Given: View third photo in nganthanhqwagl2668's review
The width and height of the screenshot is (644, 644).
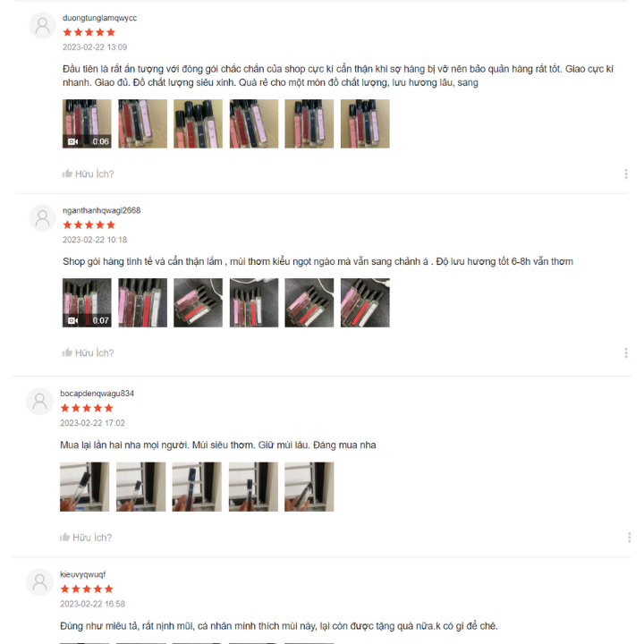Looking at the screenshot, I should point(198,302).
